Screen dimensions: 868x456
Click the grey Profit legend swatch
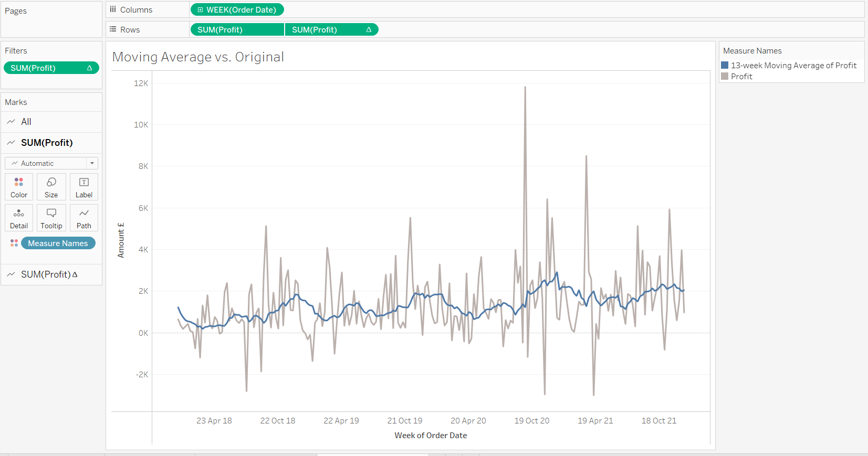click(725, 77)
